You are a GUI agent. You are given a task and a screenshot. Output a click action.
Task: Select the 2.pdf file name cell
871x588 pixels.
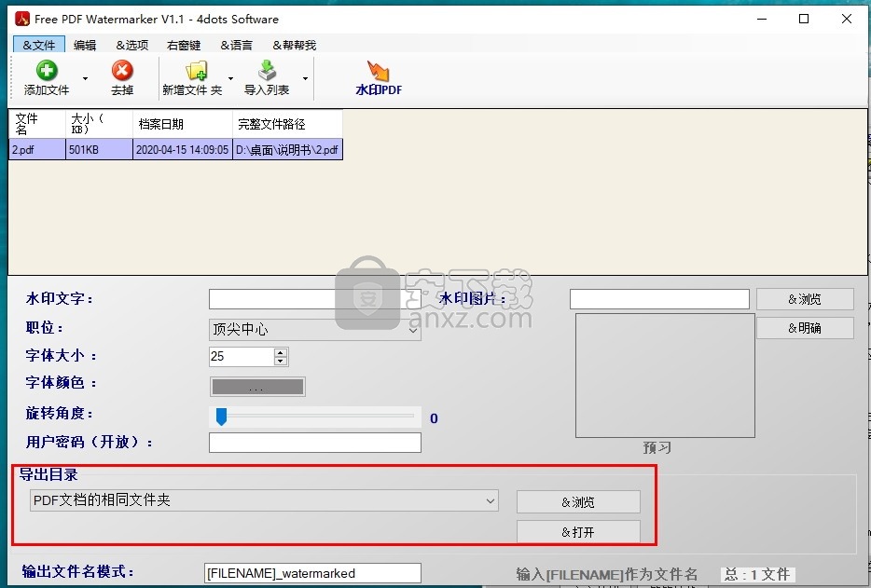37,149
